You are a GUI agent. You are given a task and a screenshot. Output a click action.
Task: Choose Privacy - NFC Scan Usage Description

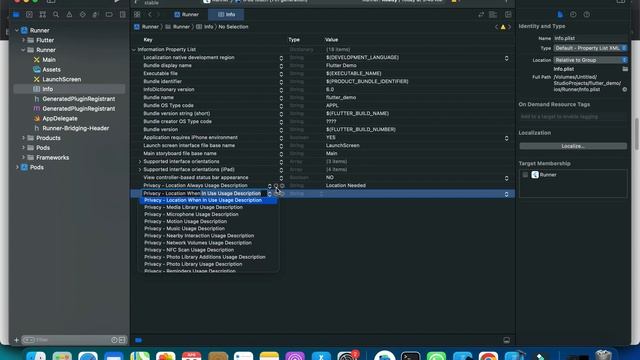[189, 250]
